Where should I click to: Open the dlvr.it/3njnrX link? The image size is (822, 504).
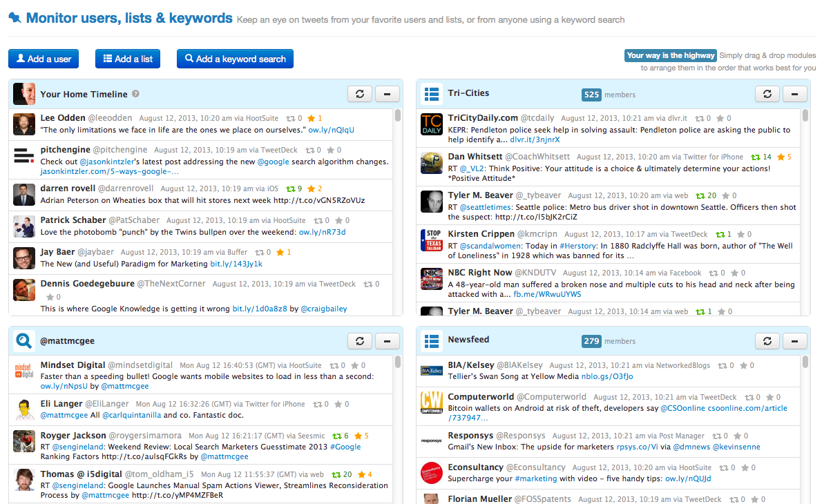(x=535, y=140)
